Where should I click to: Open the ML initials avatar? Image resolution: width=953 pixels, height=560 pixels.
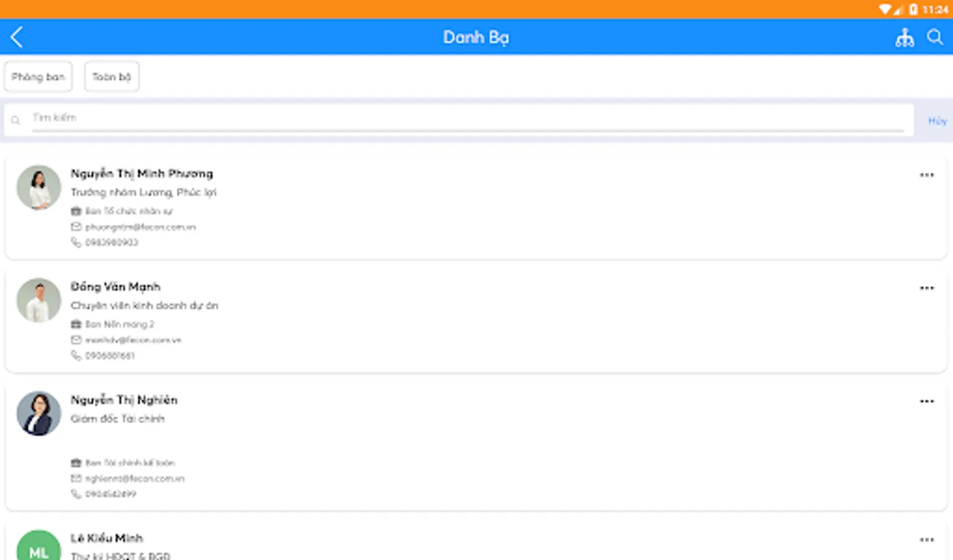coord(39,546)
